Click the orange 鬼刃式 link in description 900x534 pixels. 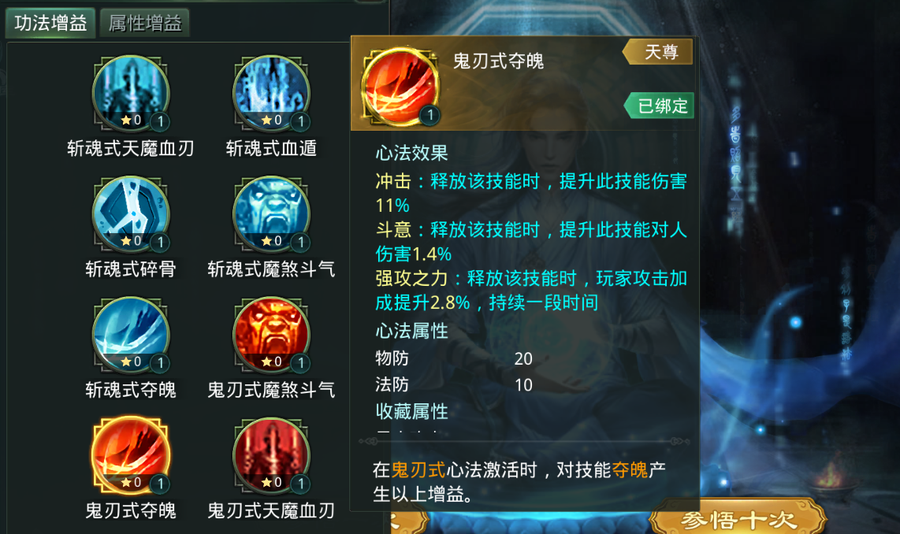(x=418, y=470)
